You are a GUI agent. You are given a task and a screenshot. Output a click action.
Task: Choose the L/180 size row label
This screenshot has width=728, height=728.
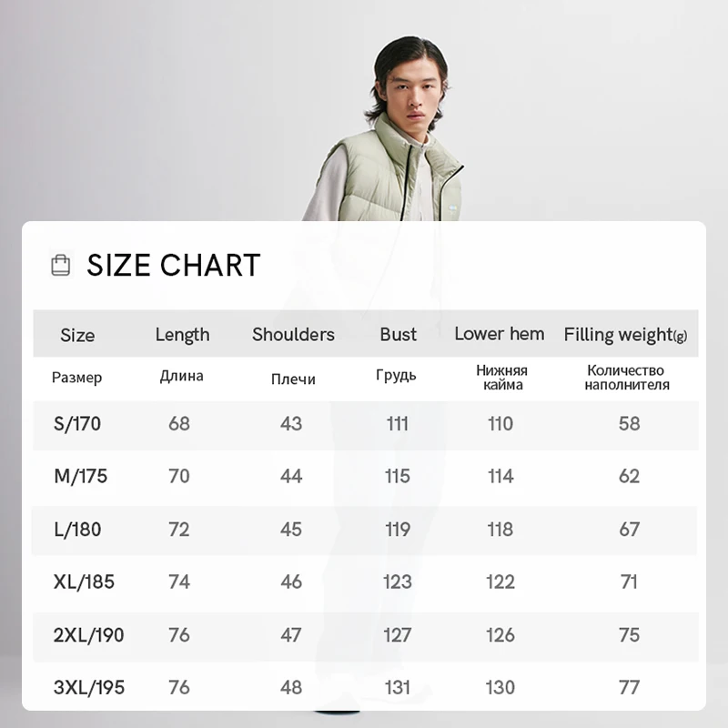pyautogui.click(x=77, y=529)
